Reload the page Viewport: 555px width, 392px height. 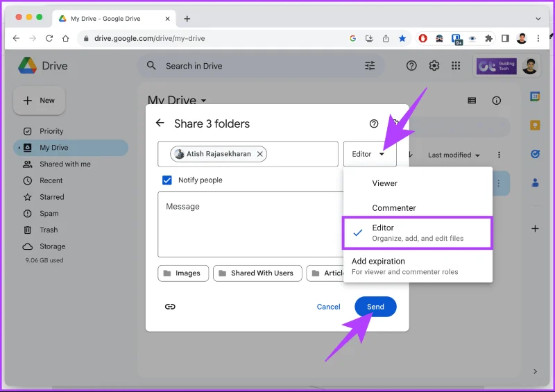click(49, 38)
